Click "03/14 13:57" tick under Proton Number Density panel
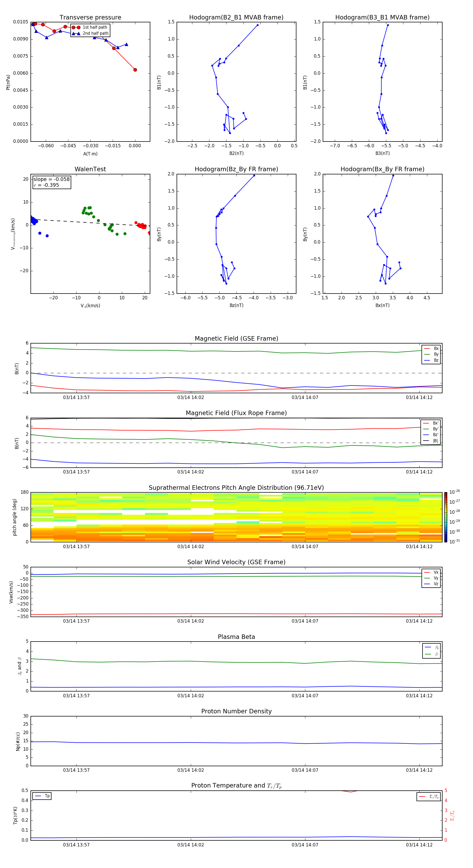The width and height of the screenshot is (473, 868). pyautogui.click(x=76, y=770)
